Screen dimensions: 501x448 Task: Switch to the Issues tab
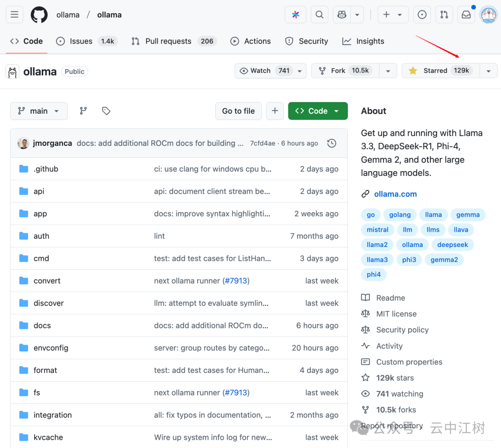[x=86, y=41]
